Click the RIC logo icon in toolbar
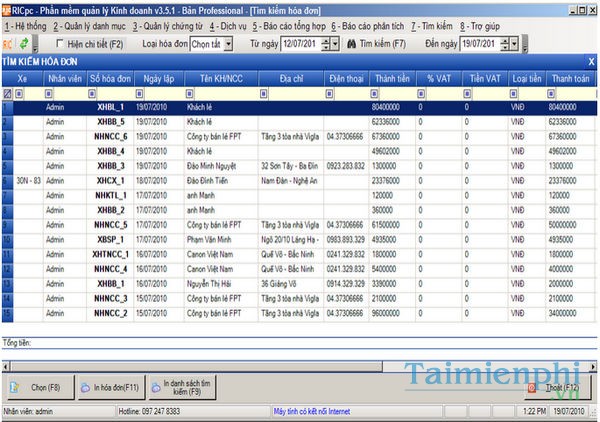The width and height of the screenshot is (600, 422). [8, 45]
